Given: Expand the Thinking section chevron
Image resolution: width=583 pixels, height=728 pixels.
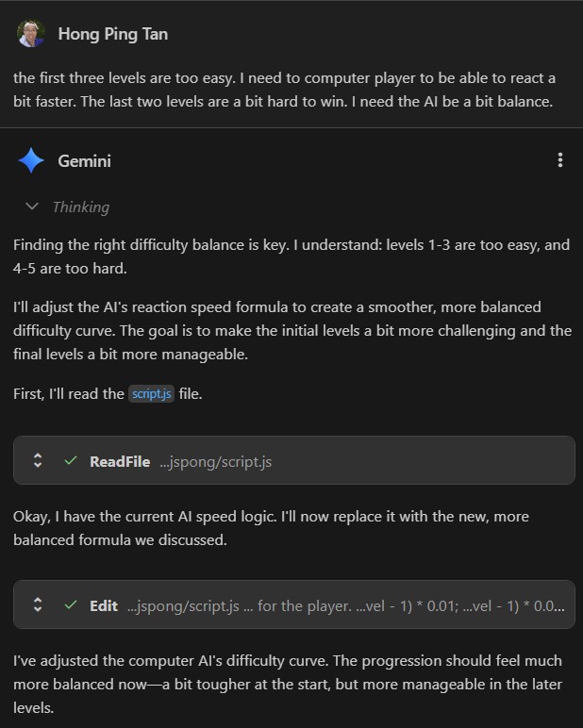Looking at the screenshot, I should pos(32,207).
